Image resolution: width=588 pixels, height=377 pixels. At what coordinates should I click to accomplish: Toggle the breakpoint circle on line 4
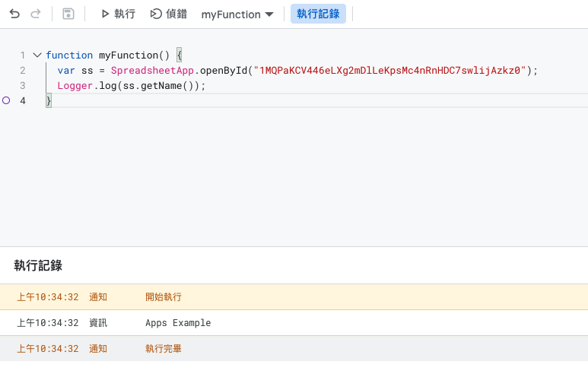(x=7, y=100)
